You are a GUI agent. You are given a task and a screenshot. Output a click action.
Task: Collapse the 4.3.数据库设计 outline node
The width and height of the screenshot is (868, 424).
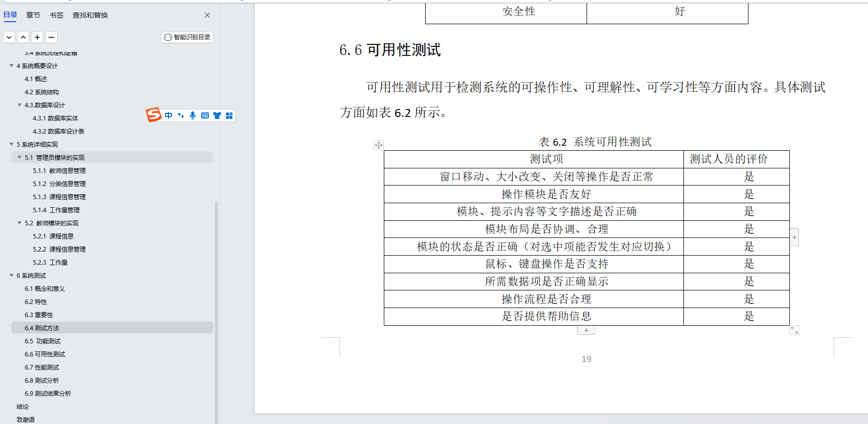click(x=19, y=105)
